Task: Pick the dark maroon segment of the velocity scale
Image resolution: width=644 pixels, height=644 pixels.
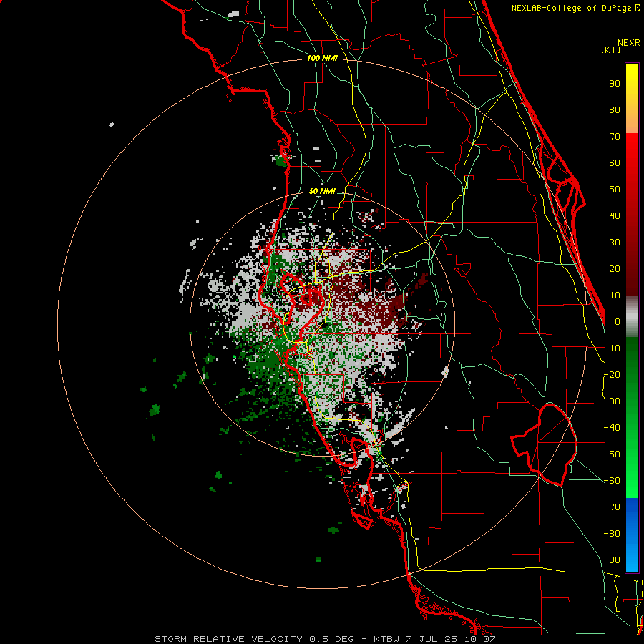Action: [x=632, y=271]
